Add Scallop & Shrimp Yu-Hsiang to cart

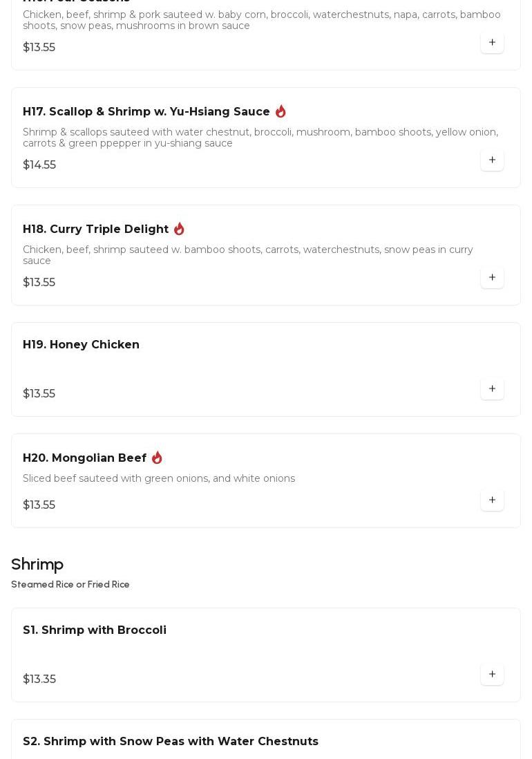(x=492, y=160)
